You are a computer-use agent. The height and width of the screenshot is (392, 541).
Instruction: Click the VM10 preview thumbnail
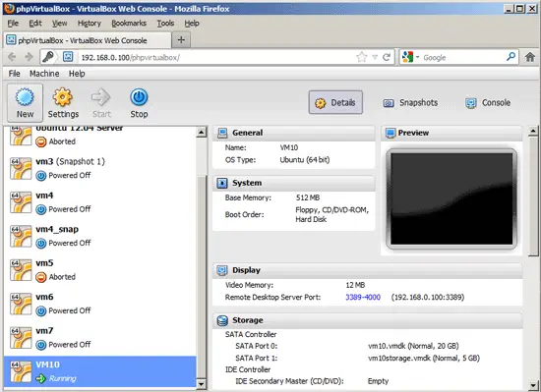click(x=451, y=198)
